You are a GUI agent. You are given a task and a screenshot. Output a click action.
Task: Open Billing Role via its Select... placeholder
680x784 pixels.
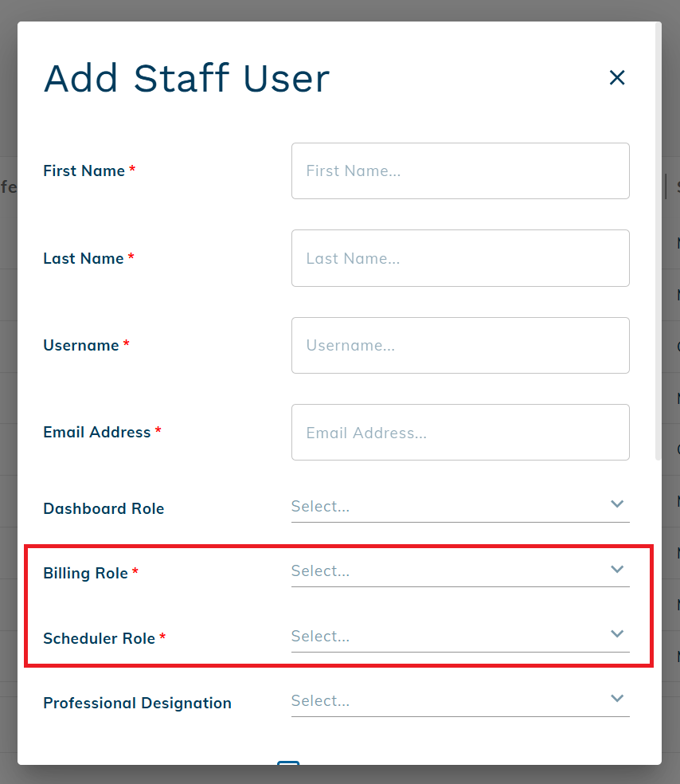(321, 571)
